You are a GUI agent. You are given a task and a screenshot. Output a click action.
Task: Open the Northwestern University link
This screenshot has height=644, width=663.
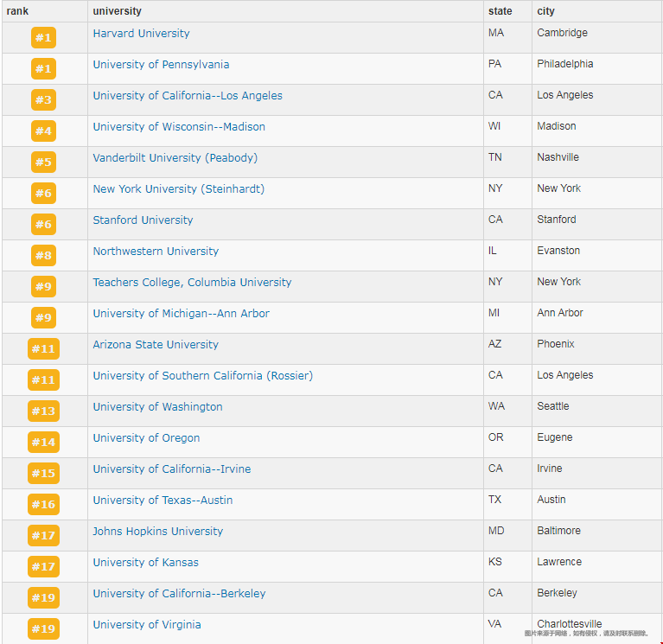pyautogui.click(x=156, y=252)
